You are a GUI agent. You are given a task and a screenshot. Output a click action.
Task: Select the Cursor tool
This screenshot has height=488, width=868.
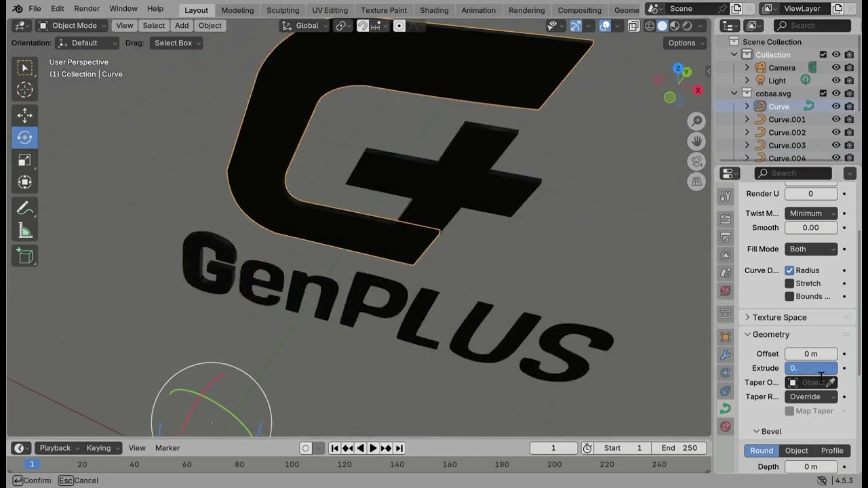pyautogui.click(x=24, y=90)
